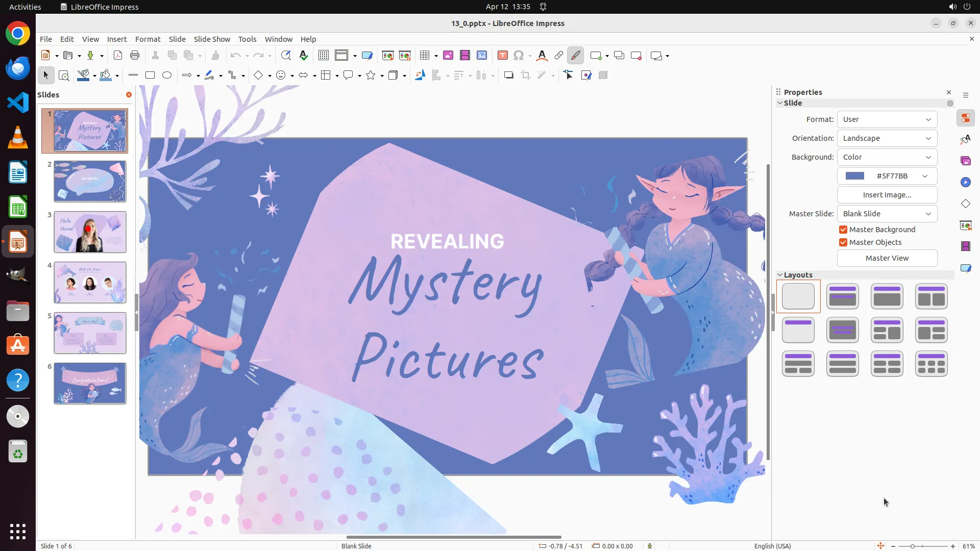Toggle the Display Grid icon
This screenshot has height=551, width=980.
coord(324,56)
